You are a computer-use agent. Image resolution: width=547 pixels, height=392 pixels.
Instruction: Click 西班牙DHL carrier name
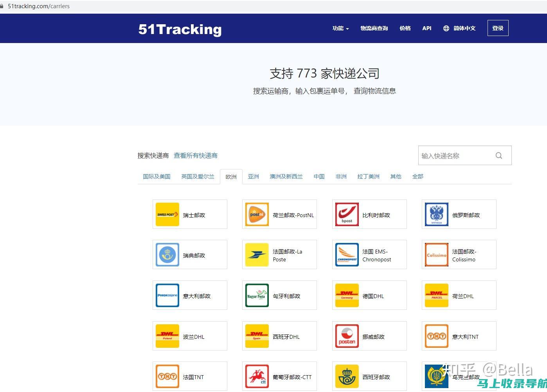point(286,337)
